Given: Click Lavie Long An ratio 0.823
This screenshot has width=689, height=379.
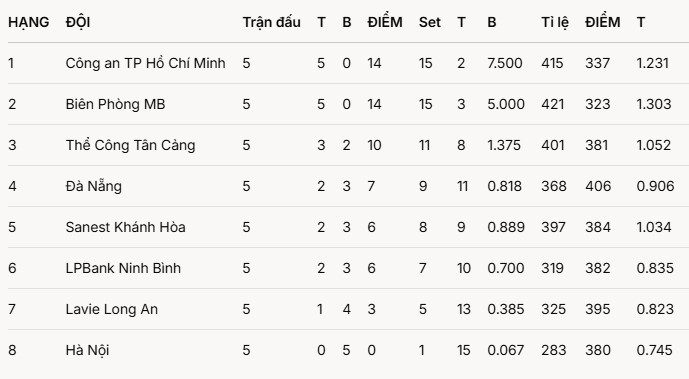Looking at the screenshot, I should click(x=655, y=309).
